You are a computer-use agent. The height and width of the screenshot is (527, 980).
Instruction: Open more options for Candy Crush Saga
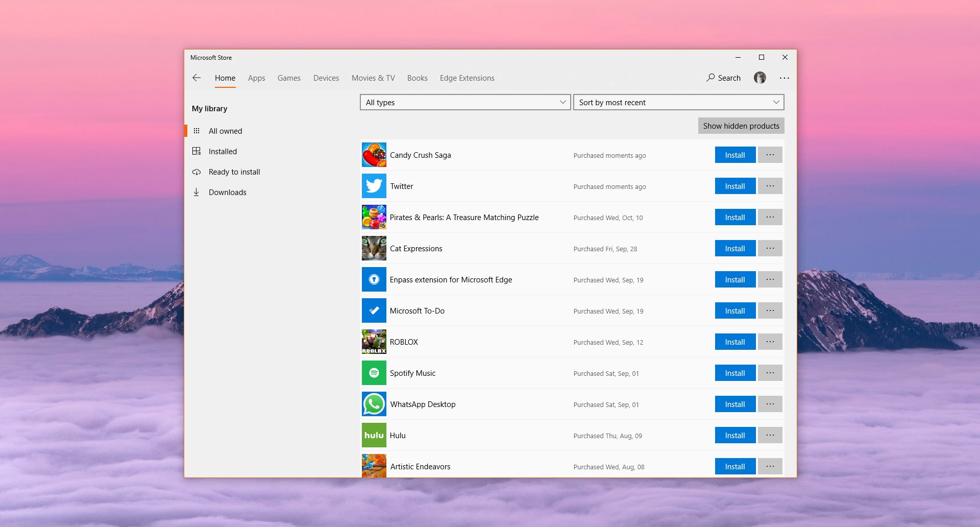tap(770, 155)
